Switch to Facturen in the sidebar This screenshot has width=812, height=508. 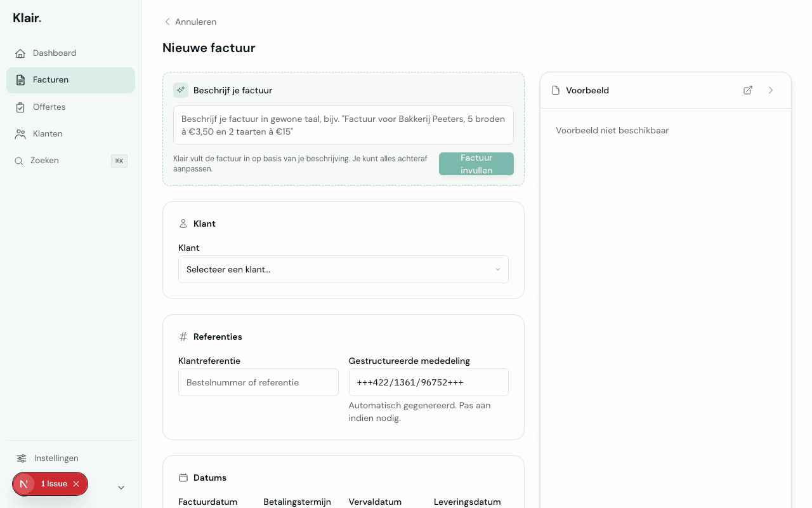click(51, 80)
